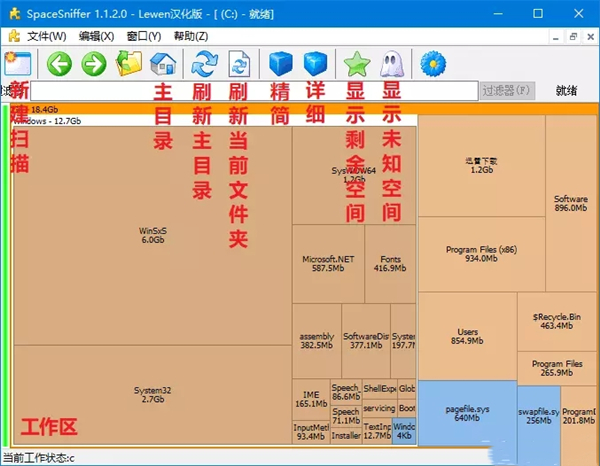Select the WinSxS 6.0Gb folder block
The height and width of the screenshot is (466, 600).
tap(152, 235)
